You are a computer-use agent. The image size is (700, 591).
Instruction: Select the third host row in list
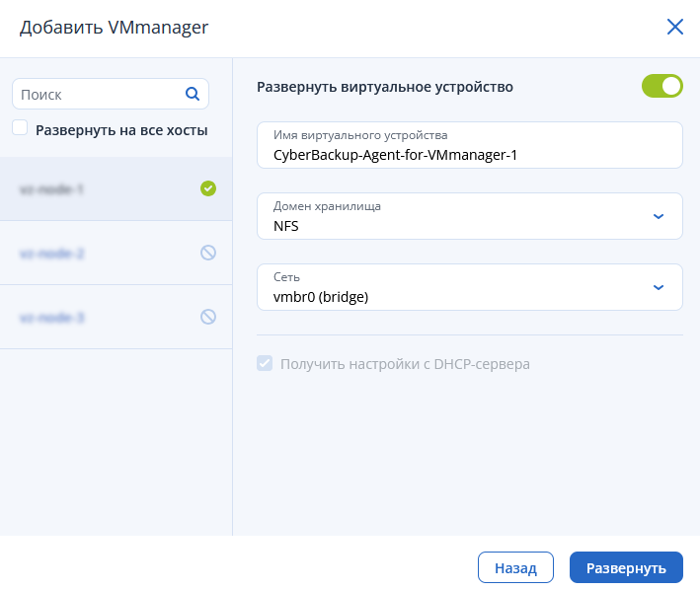coord(117,317)
